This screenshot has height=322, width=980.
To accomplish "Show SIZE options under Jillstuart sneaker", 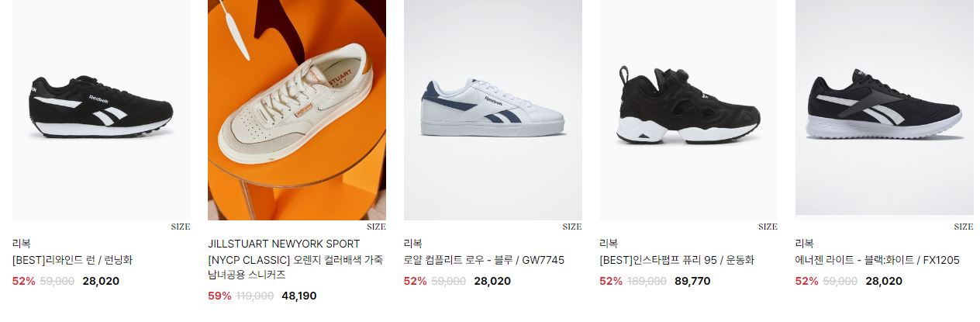I will click(x=376, y=227).
